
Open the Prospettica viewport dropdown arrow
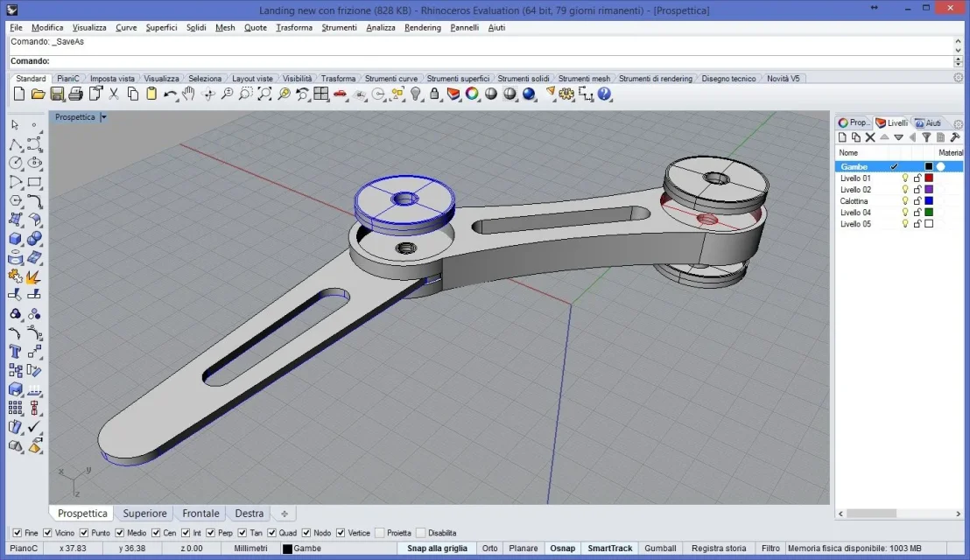(103, 117)
